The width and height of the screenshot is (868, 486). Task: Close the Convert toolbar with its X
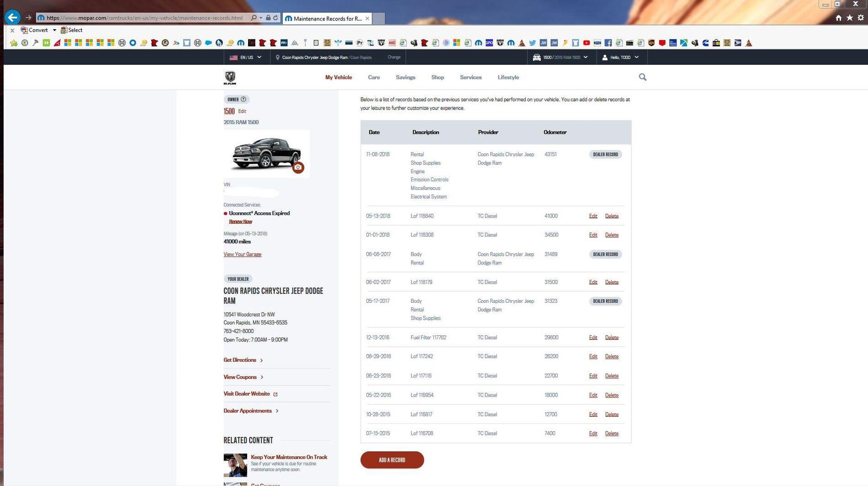pyautogui.click(x=12, y=31)
